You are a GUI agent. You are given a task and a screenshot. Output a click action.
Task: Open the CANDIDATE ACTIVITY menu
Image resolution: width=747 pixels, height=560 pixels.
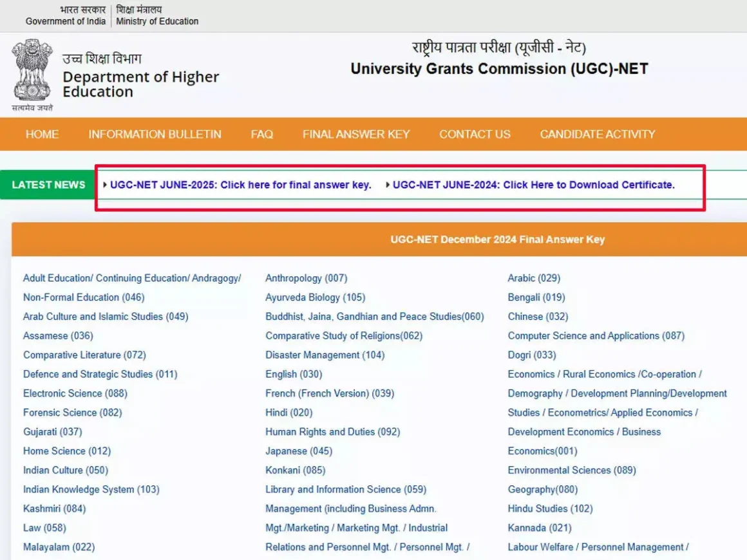click(598, 135)
